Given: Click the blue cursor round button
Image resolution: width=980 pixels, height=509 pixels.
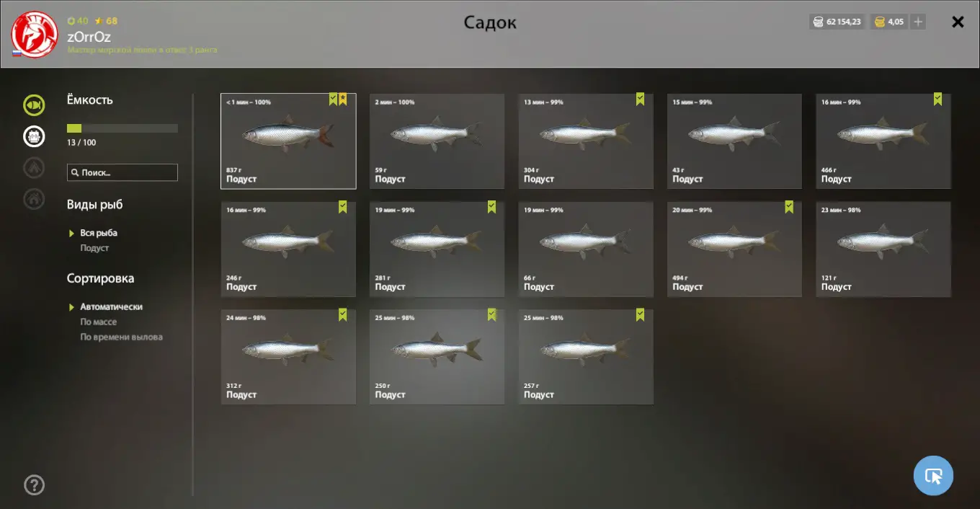Looking at the screenshot, I should [x=933, y=476].
